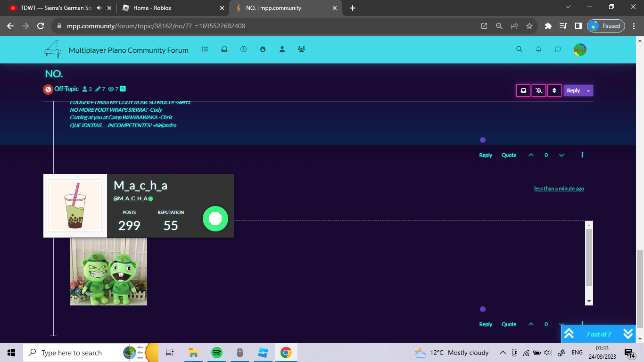Open Chrome extensions puzzle icon
The height and width of the screenshot is (362, 644).
pos(548,26)
